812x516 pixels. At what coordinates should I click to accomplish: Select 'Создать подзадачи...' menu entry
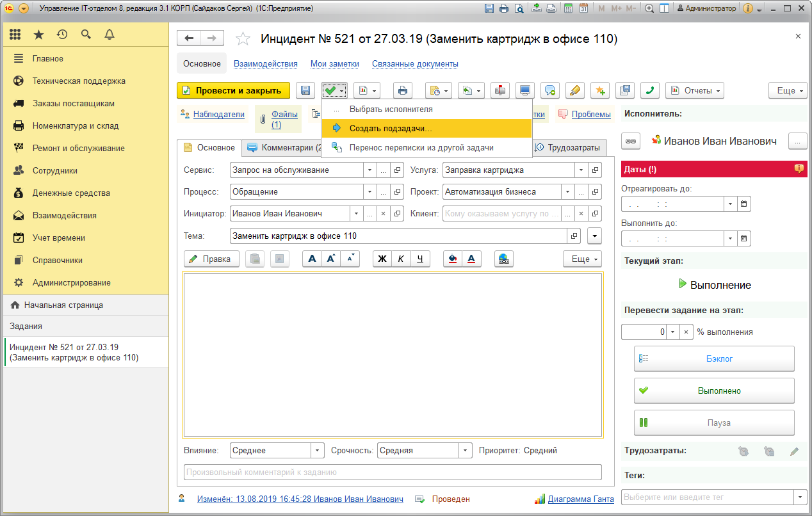pos(427,129)
